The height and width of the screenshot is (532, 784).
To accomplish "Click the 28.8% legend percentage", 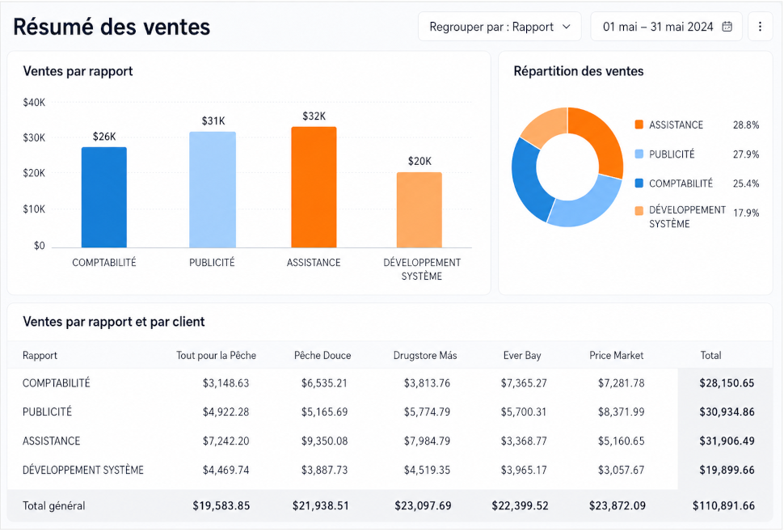I will point(746,125).
